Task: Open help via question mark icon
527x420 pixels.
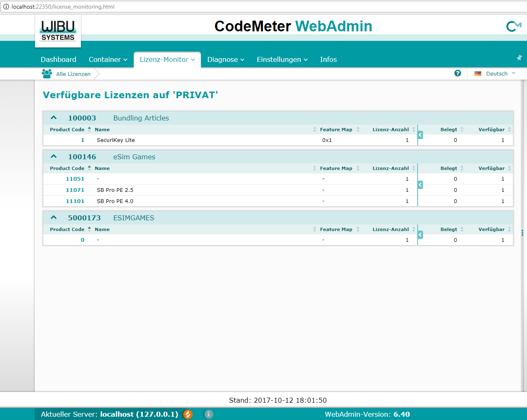Action: (458, 73)
